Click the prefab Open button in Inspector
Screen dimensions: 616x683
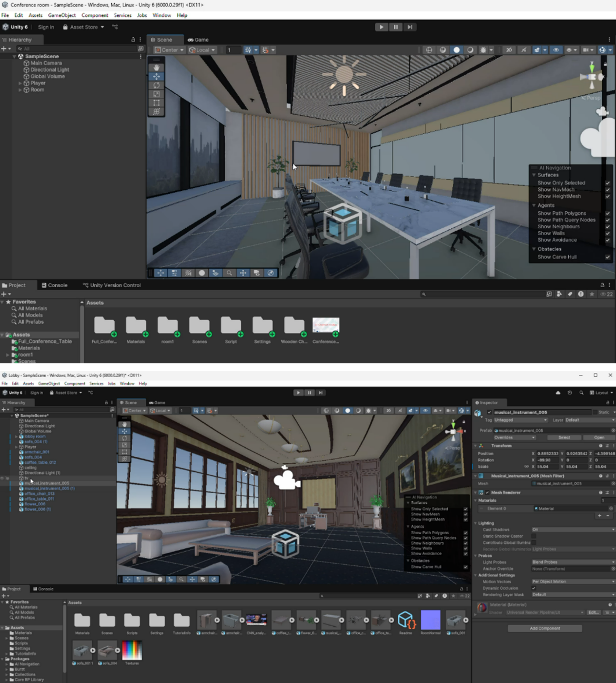coord(599,437)
